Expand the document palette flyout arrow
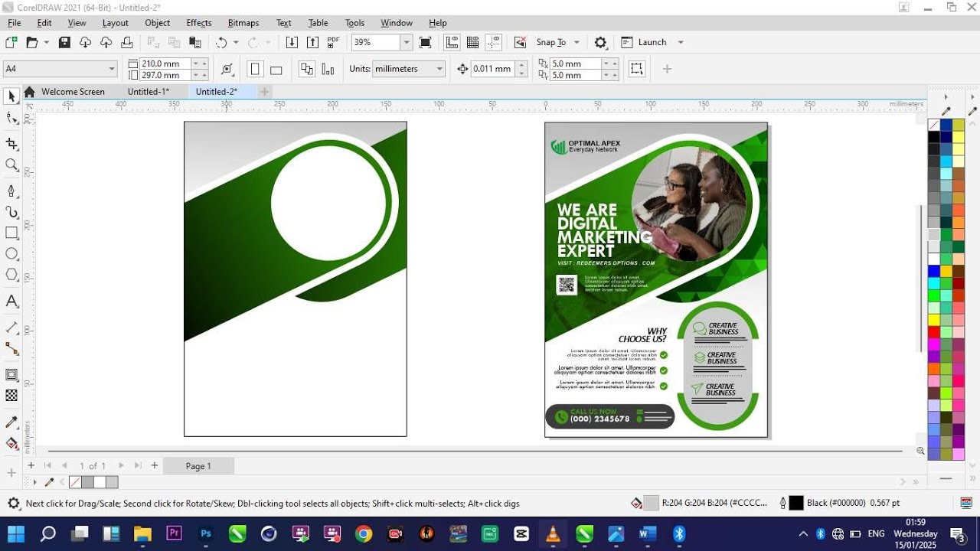This screenshot has height=551, width=980. coord(34,482)
